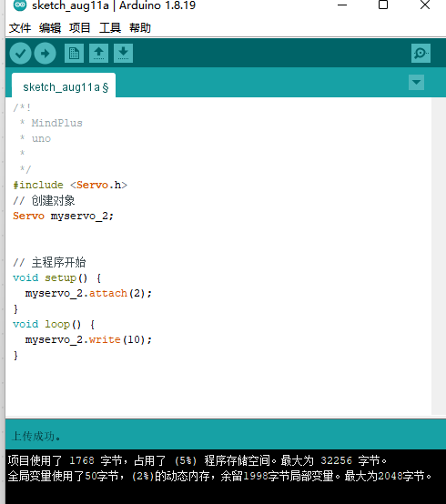
Task: Open the 项目 menu
Action: pyautogui.click(x=80, y=28)
